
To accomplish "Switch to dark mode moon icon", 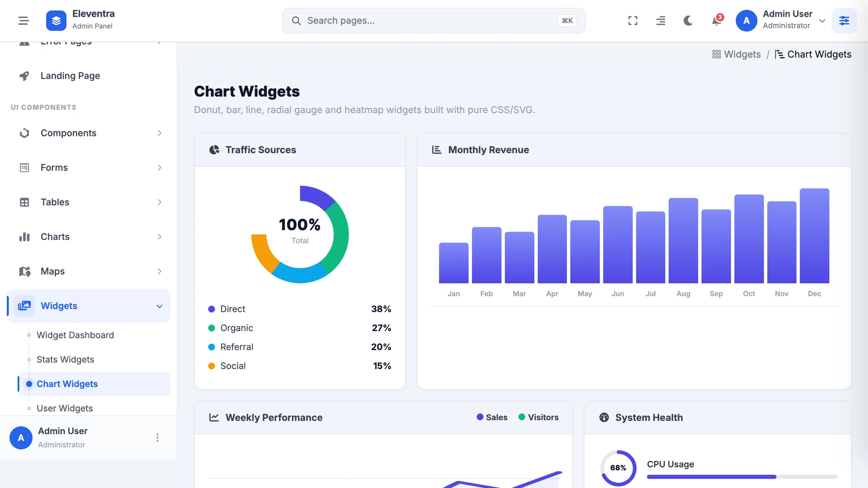I will (688, 20).
